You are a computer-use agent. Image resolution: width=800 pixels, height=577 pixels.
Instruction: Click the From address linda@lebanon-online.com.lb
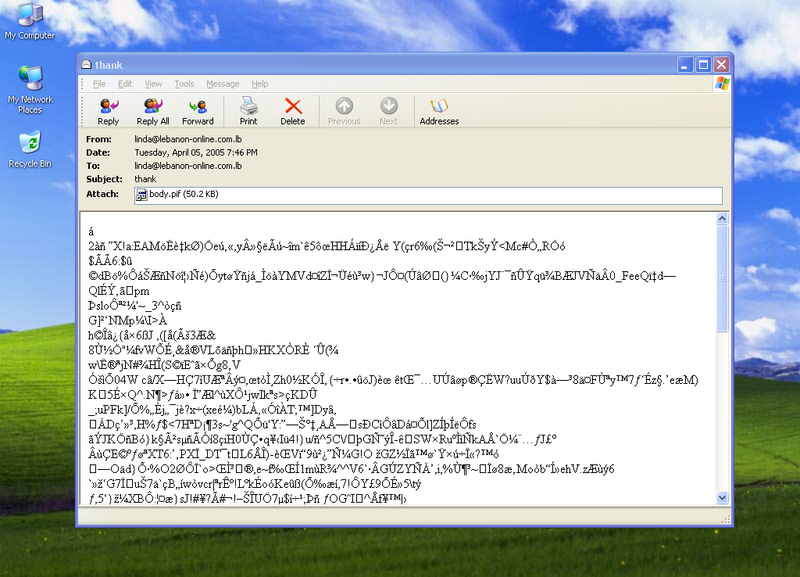click(188, 139)
